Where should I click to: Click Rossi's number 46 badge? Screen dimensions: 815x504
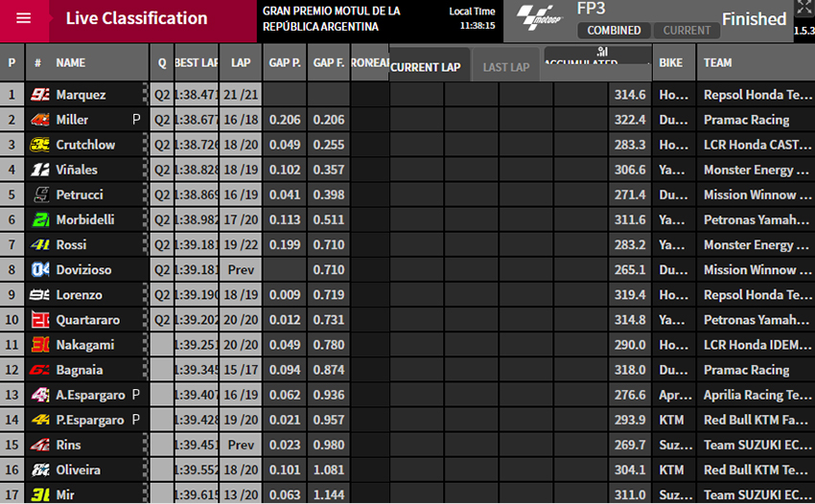40,245
